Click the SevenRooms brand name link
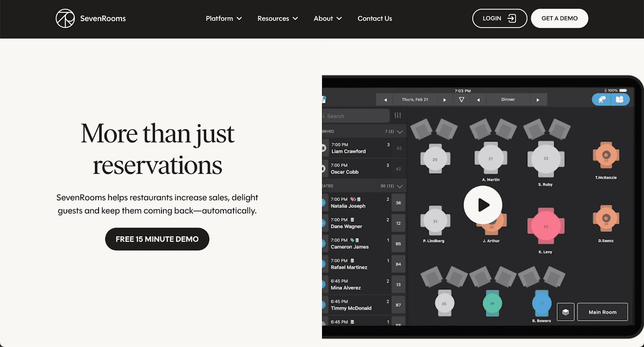 (103, 18)
